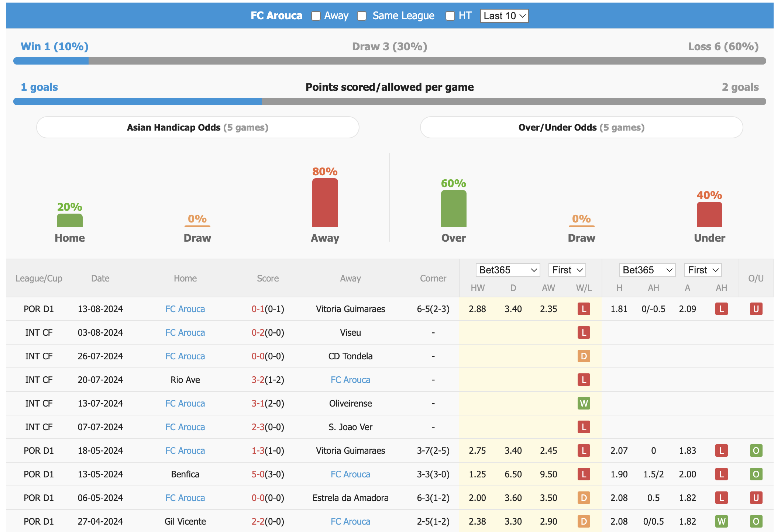Click W/L draw badge in Gil Vicente row
Viewport: 781px width, 532px height.
tap(584, 521)
